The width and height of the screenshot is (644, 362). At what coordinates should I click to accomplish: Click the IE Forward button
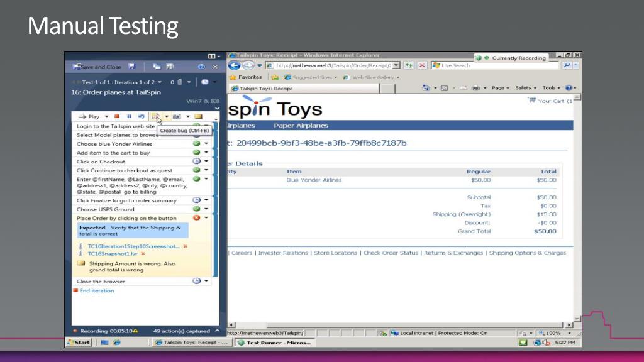click(248, 65)
